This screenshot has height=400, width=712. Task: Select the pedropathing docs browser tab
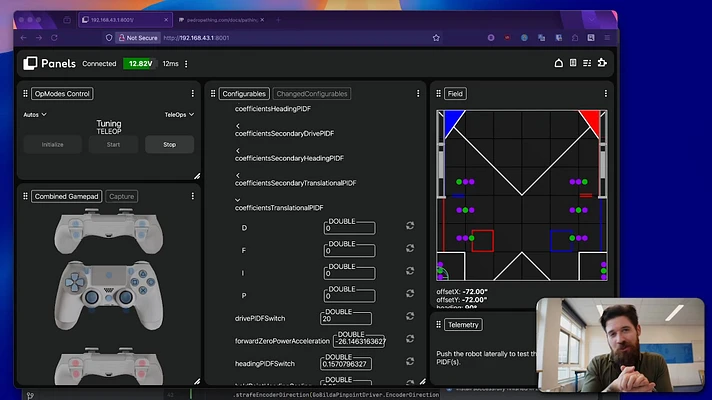[x=221, y=20]
